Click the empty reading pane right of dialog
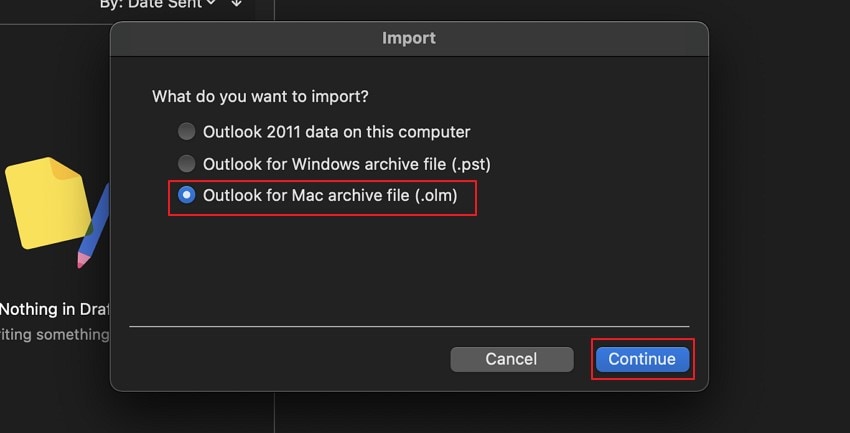850x433 pixels. 779,217
